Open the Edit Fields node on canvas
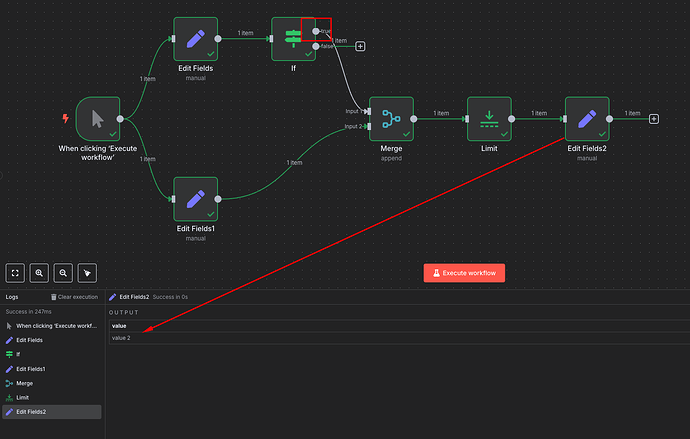This screenshot has width=690, height=439. pos(195,39)
